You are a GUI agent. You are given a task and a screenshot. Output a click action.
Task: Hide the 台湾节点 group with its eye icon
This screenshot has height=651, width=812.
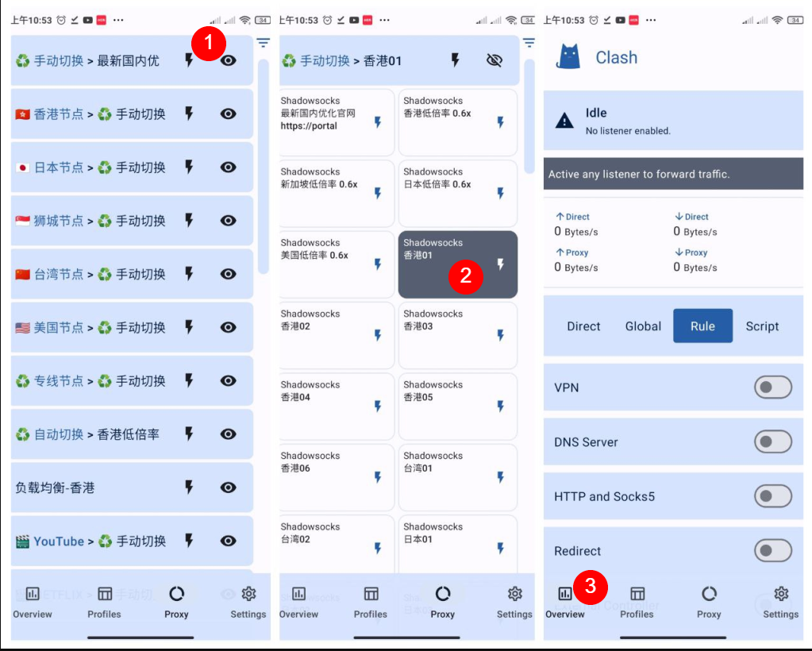click(228, 274)
